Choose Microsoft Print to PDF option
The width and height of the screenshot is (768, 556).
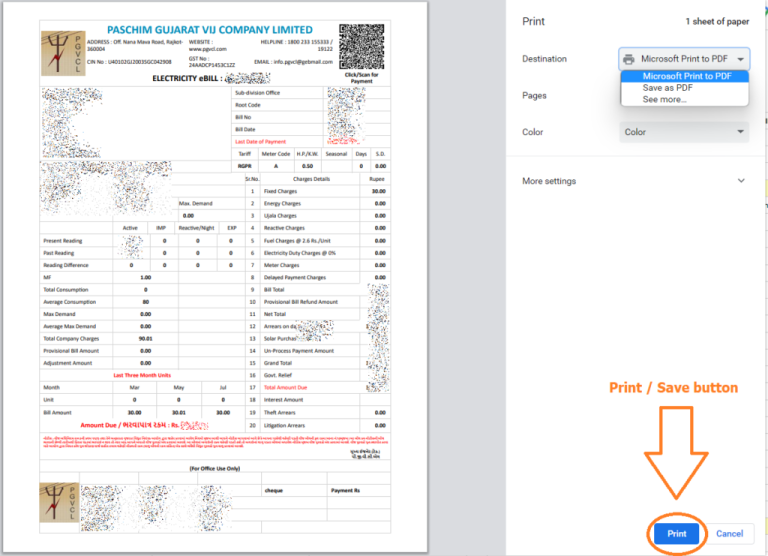[x=684, y=76]
